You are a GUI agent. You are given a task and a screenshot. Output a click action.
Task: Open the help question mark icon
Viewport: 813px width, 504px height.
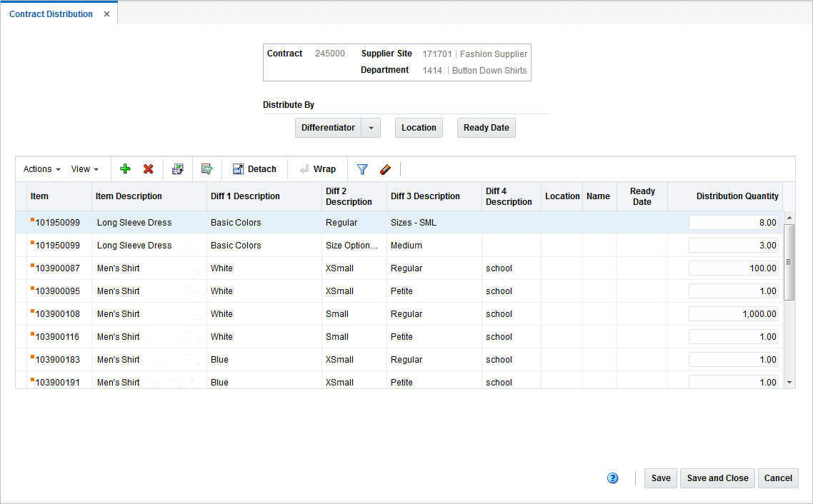coord(612,478)
